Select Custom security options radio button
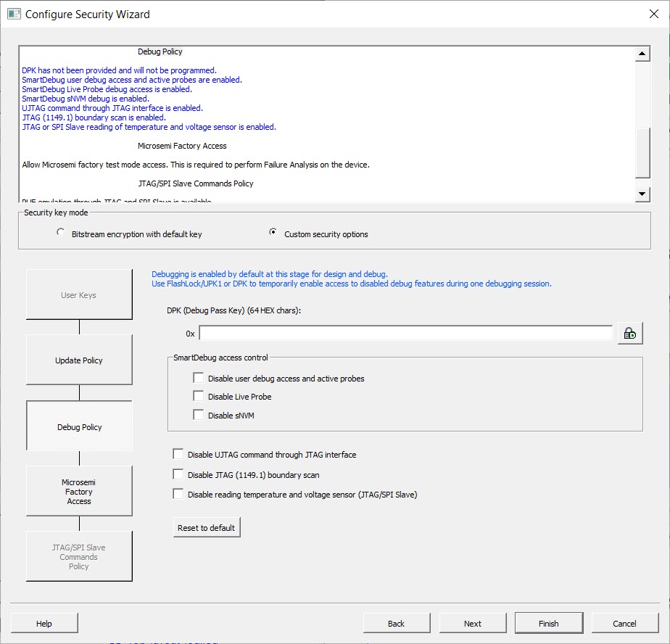 pyautogui.click(x=273, y=233)
